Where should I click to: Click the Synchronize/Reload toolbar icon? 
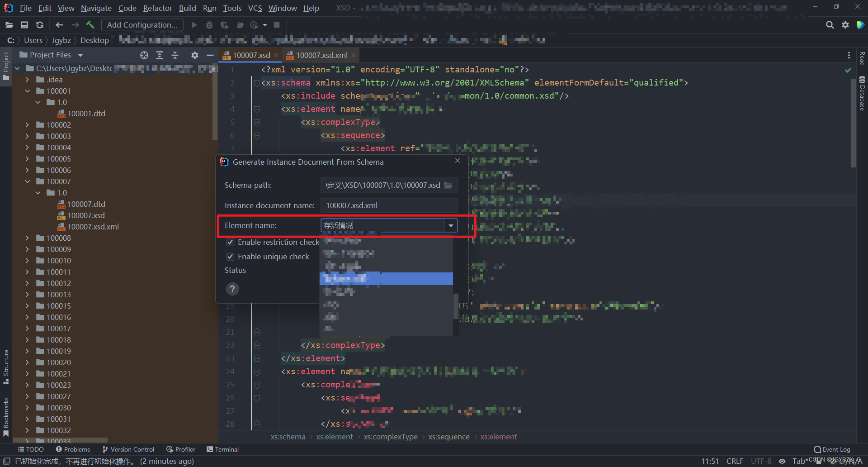click(40, 25)
